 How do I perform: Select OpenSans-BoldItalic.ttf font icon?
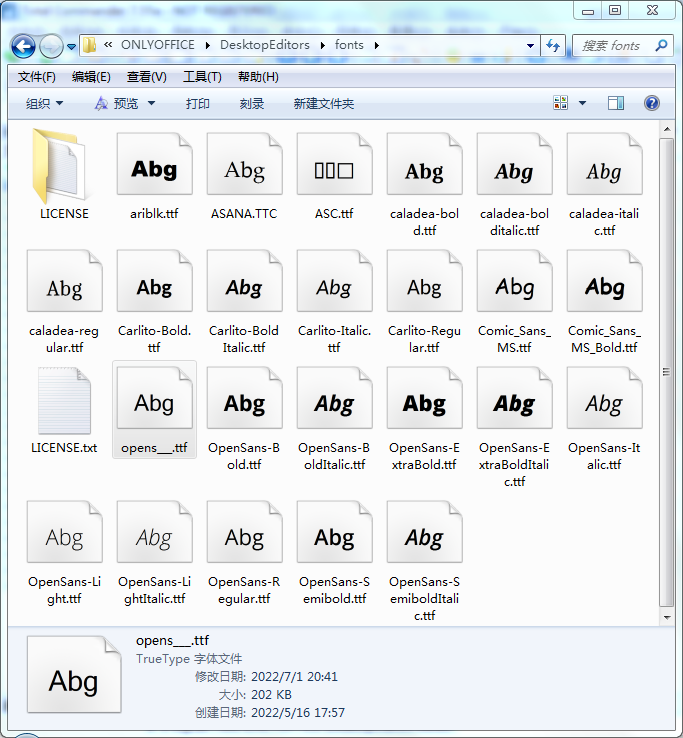pyautogui.click(x=334, y=398)
